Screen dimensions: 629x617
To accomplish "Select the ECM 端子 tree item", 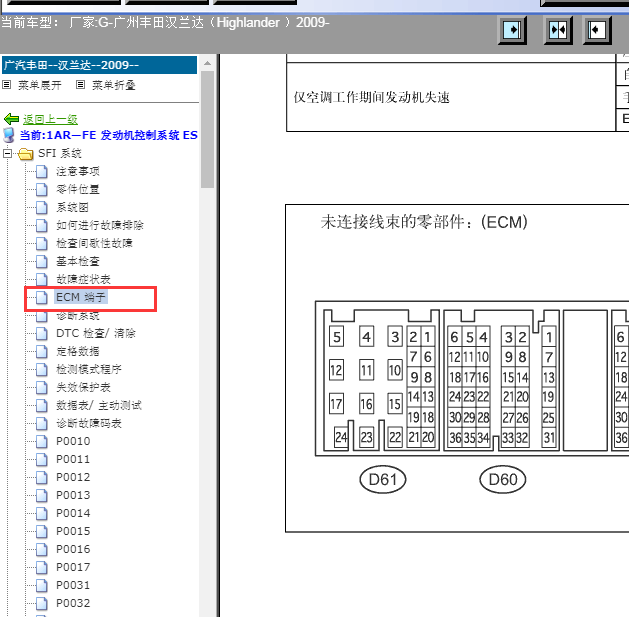I will [81, 297].
